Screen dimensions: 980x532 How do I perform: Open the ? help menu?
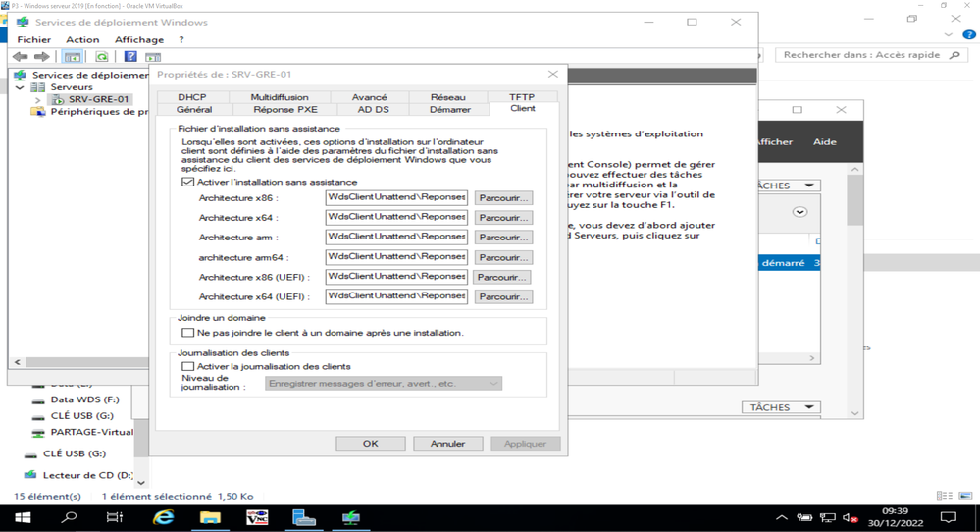point(181,39)
